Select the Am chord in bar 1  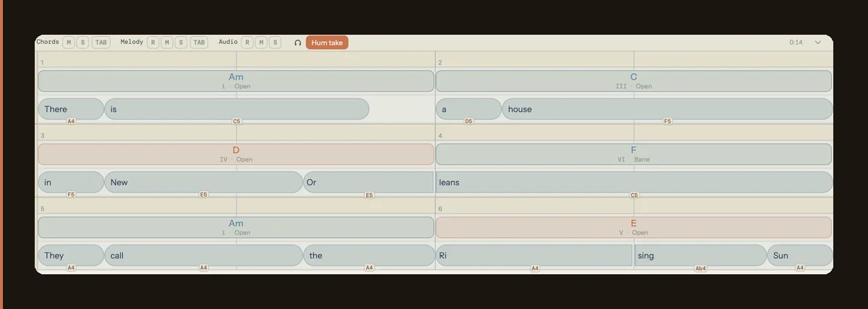236,81
